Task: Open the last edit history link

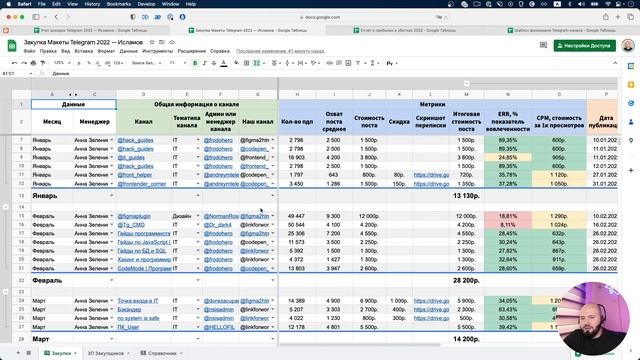Action: tap(280, 51)
